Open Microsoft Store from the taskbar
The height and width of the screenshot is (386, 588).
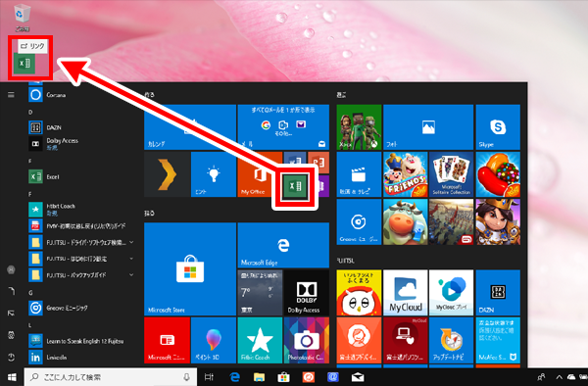283,377
